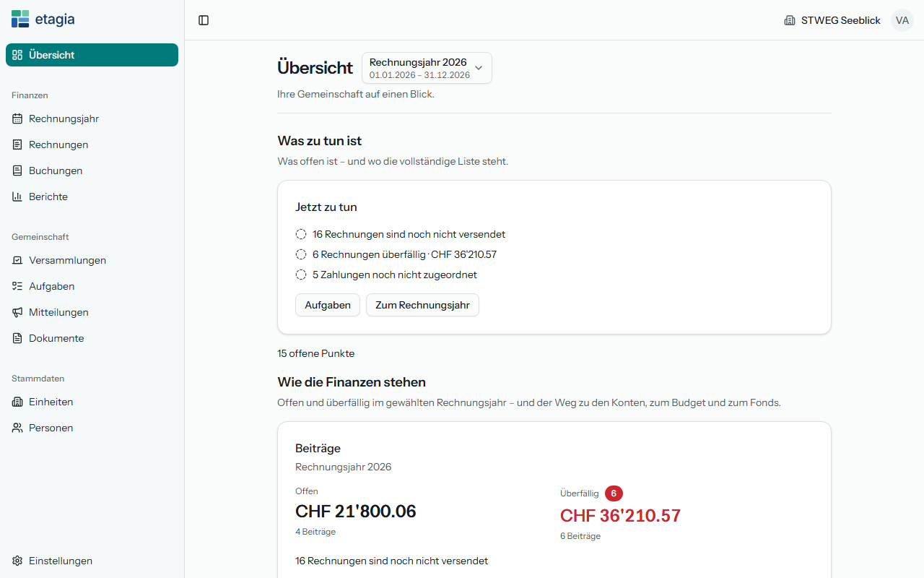Open Einstellungen gear icon
This screenshot has height=578, width=924.
coord(17,561)
